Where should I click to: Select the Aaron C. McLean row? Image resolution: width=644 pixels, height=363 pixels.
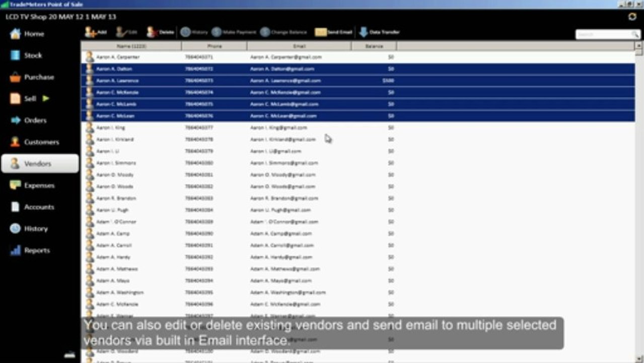click(x=358, y=116)
